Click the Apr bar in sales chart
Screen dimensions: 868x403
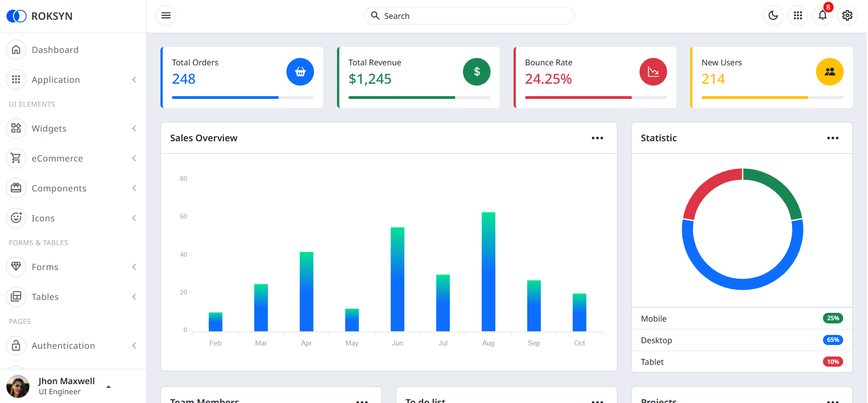point(306,292)
